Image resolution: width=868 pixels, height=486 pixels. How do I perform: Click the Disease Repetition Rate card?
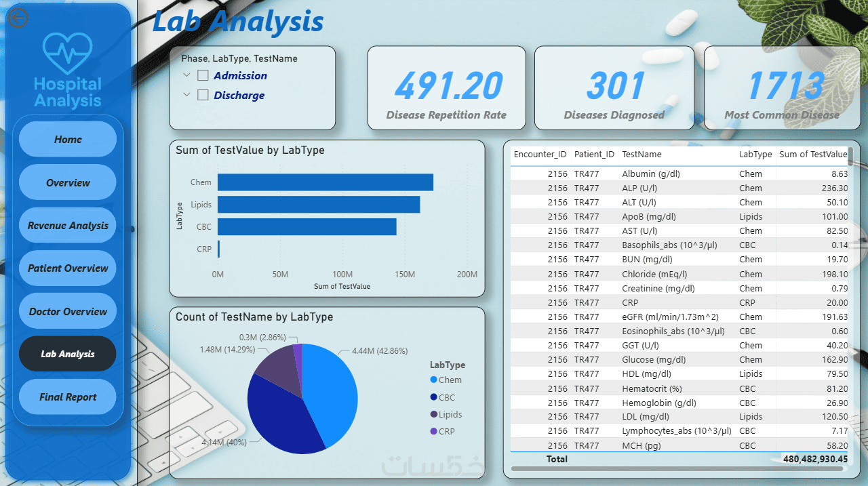pyautogui.click(x=447, y=88)
